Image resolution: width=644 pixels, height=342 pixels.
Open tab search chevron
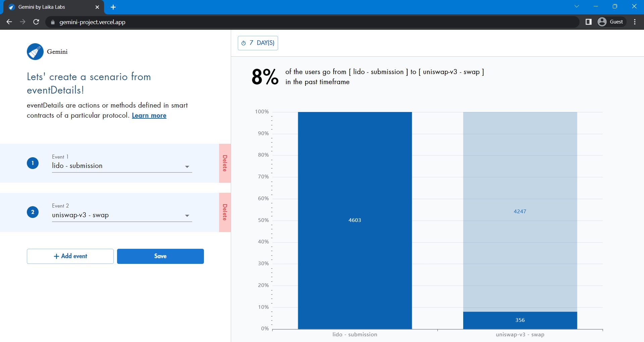point(577,6)
